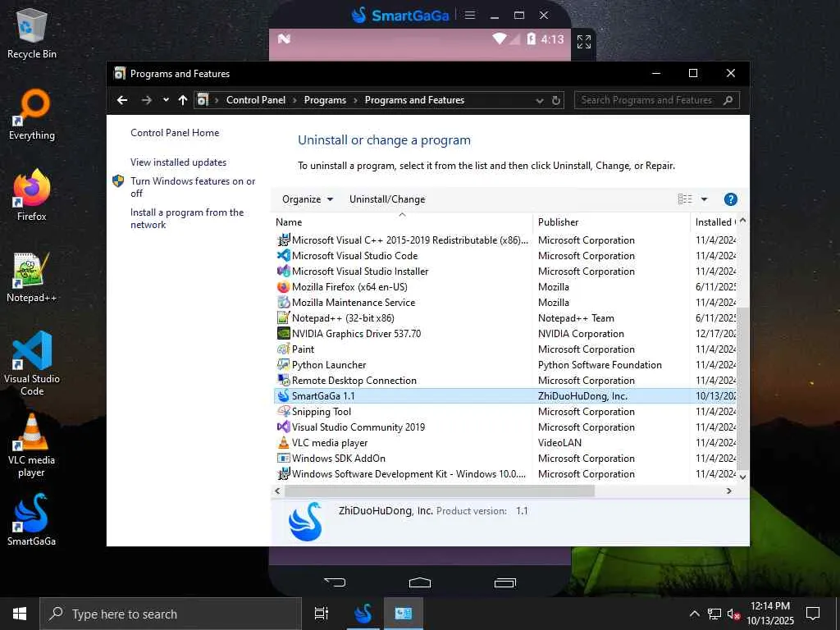
Task: Select Mozilla Maintenance Service entry
Action: (x=353, y=302)
